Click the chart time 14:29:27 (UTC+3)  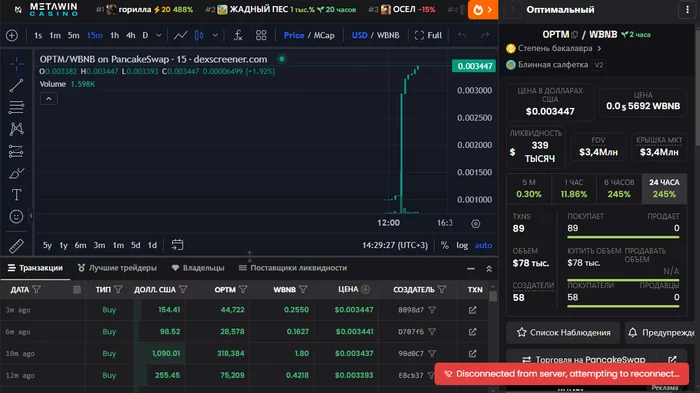(395, 245)
